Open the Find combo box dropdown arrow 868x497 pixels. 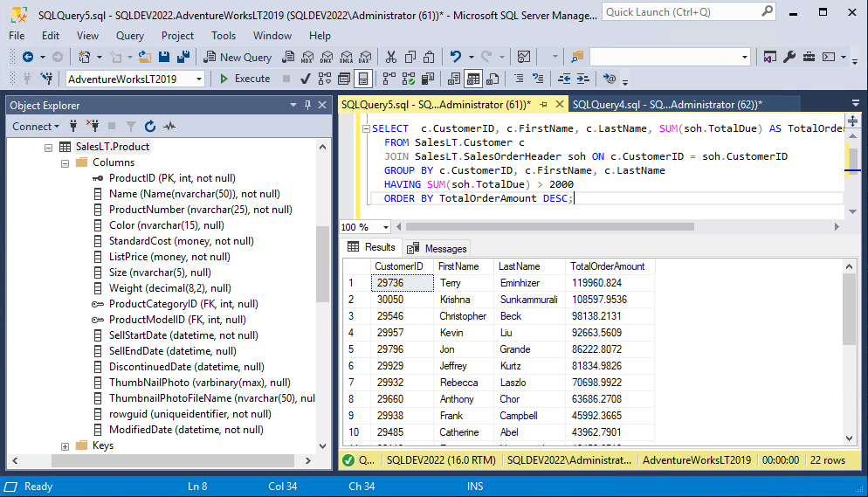745,57
